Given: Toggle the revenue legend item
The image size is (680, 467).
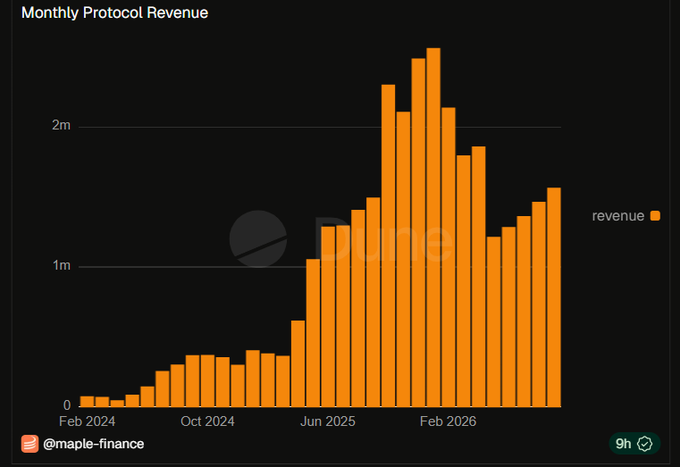Looking at the screenshot, I should point(626,216).
